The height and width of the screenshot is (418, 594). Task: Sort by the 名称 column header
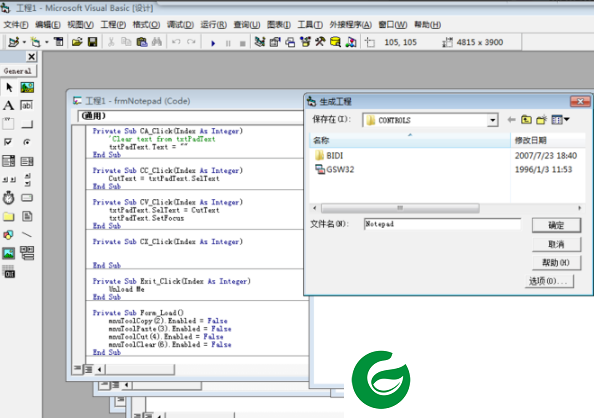[x=410, y=141]
